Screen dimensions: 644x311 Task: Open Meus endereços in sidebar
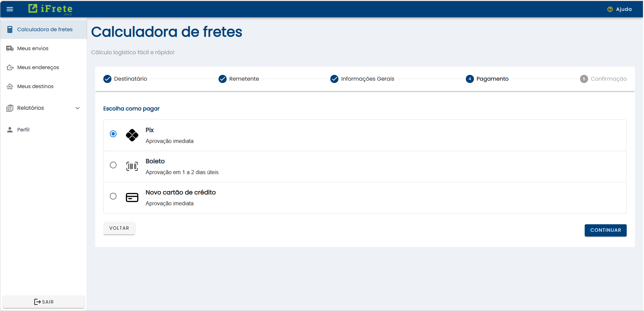(38, 67)
